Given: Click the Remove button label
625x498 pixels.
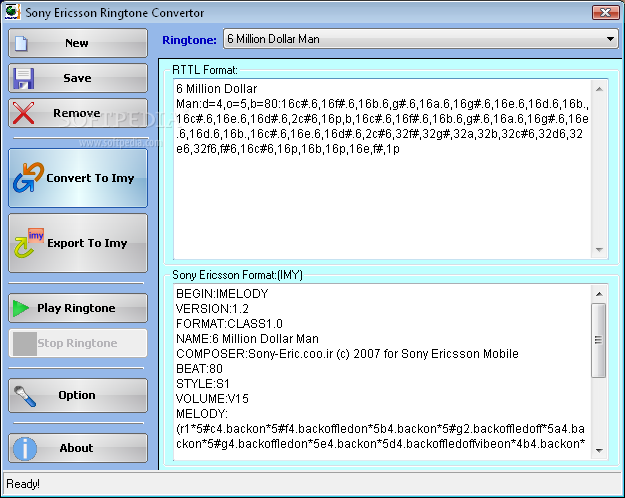Looking at the screenshot, I should [77, 113].
